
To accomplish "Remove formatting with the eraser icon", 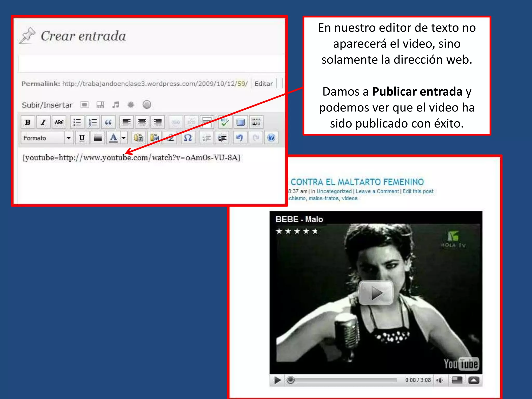I will click(x=170, y=138).
